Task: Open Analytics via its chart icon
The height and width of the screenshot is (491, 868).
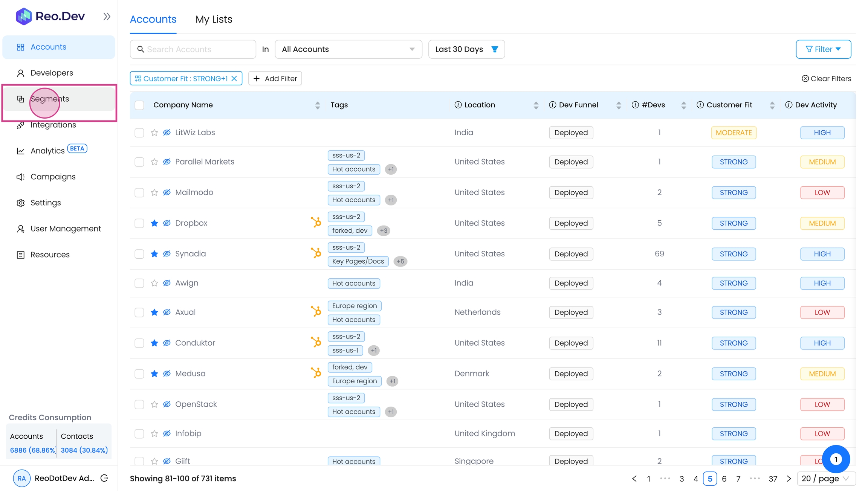Action: coord(20,151)
